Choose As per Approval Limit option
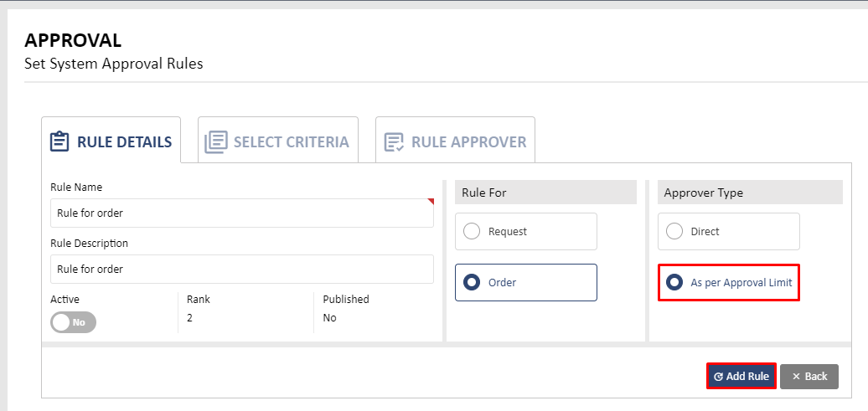The width and height of the screenshot is (868, 411). click(x=729, y=282)
